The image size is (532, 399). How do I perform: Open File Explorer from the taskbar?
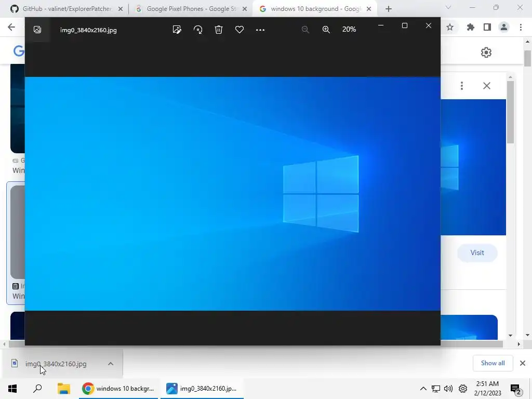click(x=64, y=389)
